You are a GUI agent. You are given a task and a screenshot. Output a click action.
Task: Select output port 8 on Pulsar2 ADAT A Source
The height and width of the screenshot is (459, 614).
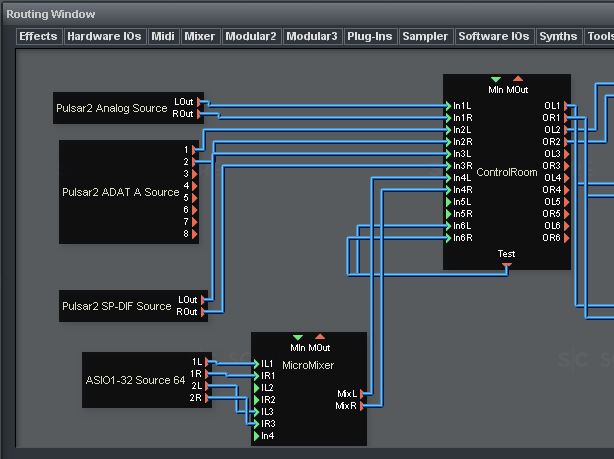coord(194,234)
